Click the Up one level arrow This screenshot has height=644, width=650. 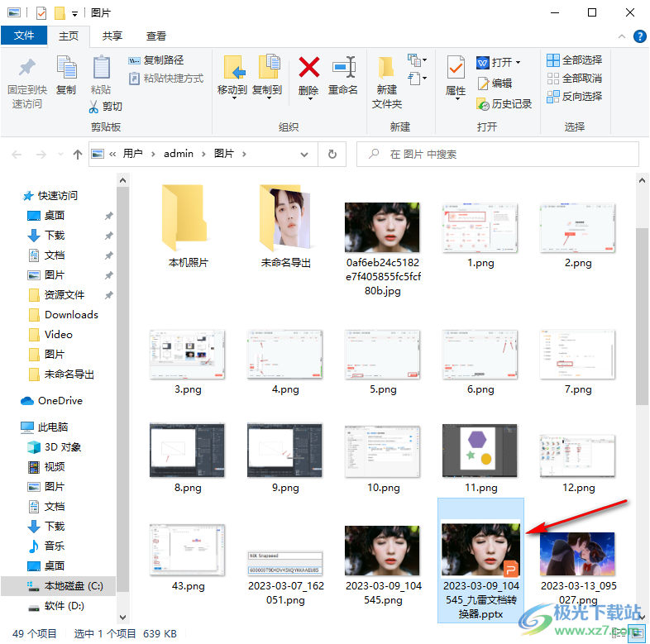[x=78, y=155]
